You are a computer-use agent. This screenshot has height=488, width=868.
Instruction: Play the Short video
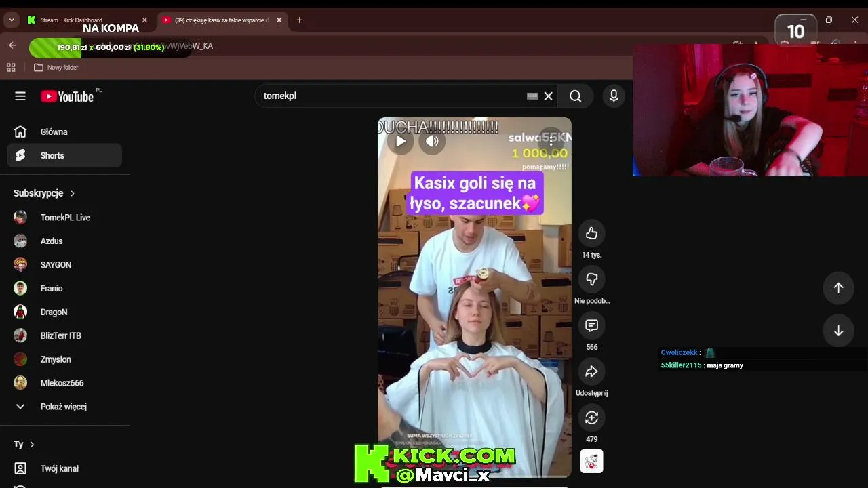click(x=401, y=141)
